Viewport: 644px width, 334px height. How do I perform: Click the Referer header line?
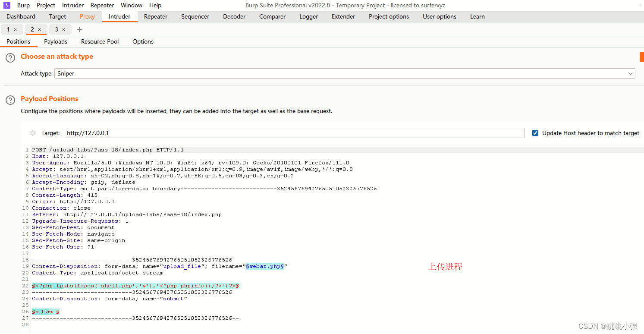(x=127, y=214)
